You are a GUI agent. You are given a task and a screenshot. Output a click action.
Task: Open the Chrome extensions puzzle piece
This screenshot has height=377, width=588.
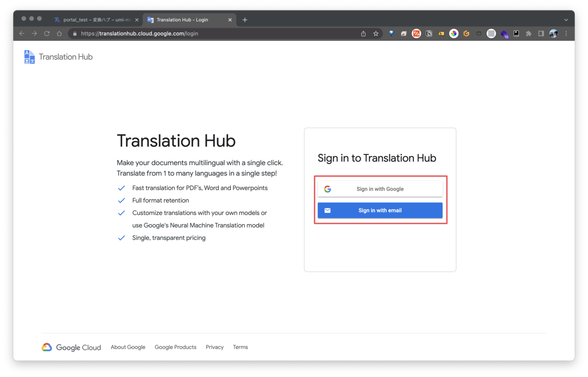[529, 33]
